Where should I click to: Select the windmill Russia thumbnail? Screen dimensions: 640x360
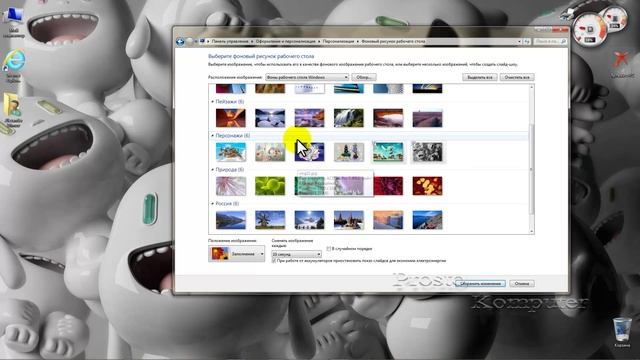coord(270,220)
